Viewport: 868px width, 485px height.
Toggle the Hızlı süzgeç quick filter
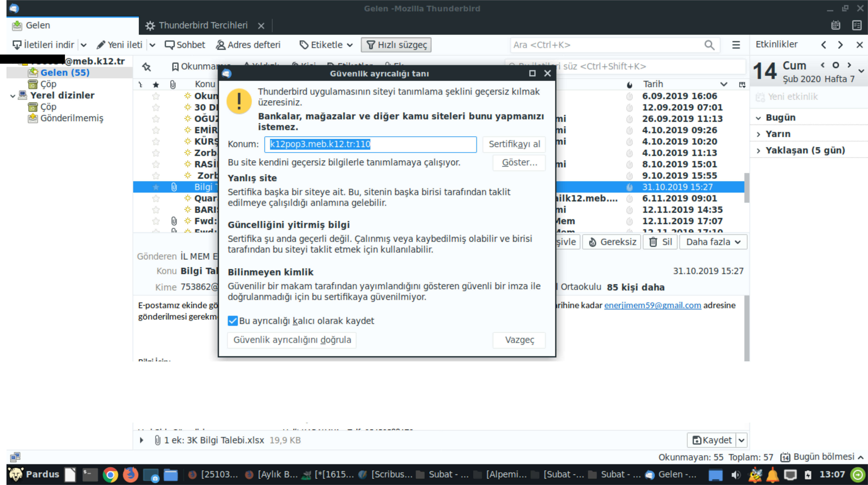click(x=396, y=45)
